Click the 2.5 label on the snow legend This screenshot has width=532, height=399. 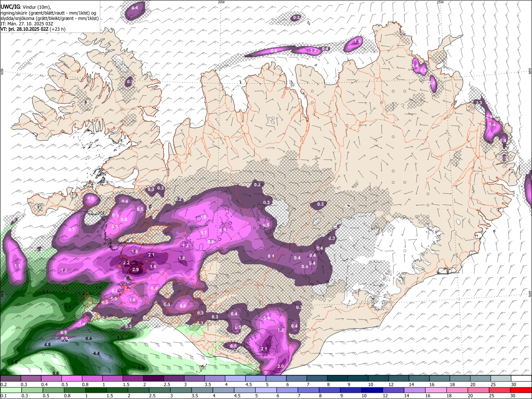(167, 384)
